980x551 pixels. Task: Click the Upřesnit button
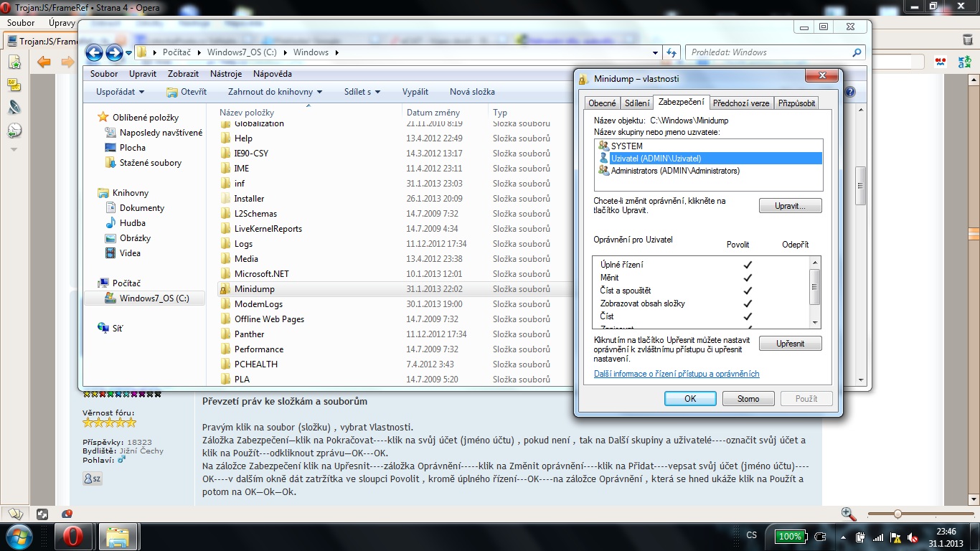(x=790, y=344)
